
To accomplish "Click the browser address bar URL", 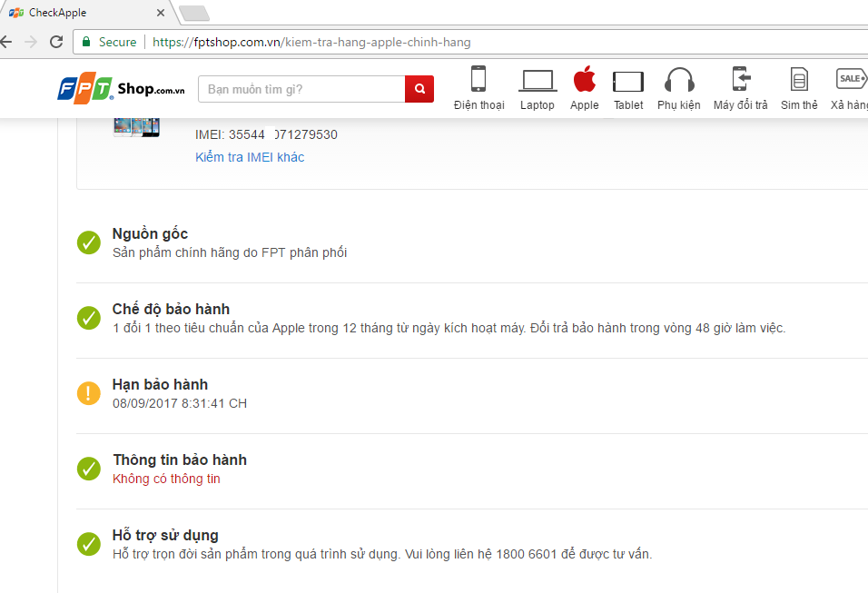I will pos(311,42).
